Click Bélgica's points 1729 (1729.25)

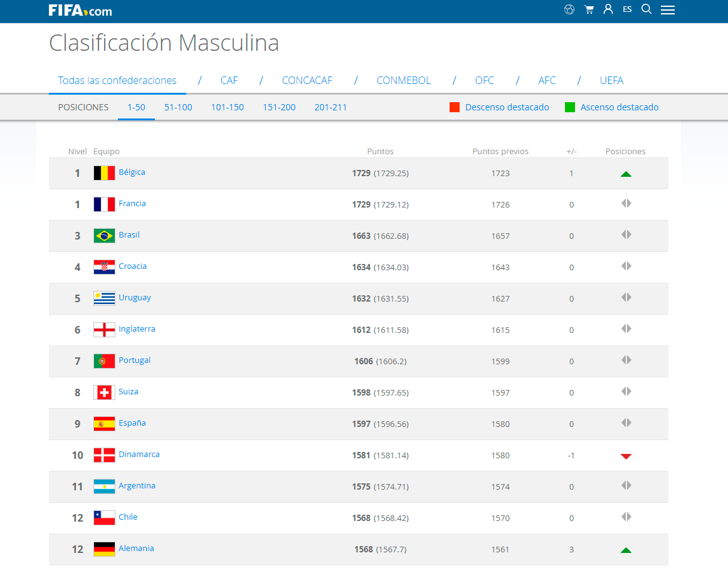(380, 173)
